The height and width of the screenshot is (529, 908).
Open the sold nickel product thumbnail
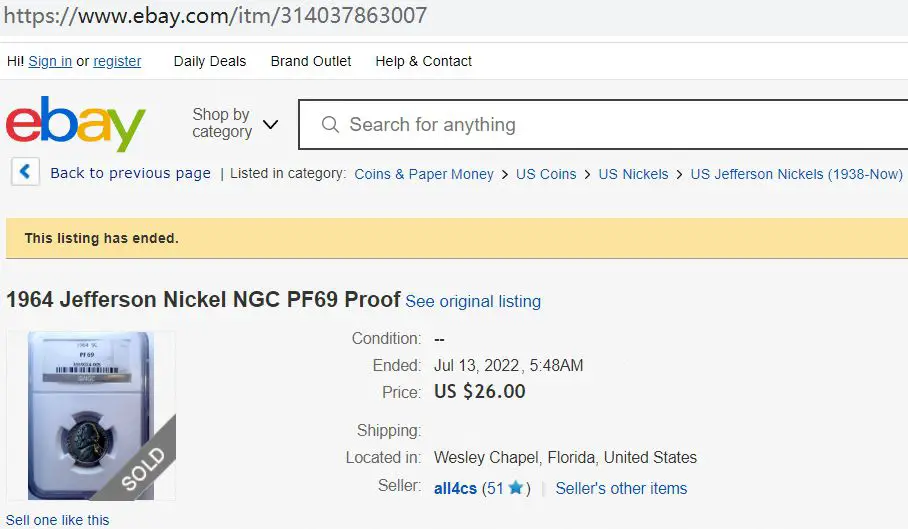(x=91, y=416)
